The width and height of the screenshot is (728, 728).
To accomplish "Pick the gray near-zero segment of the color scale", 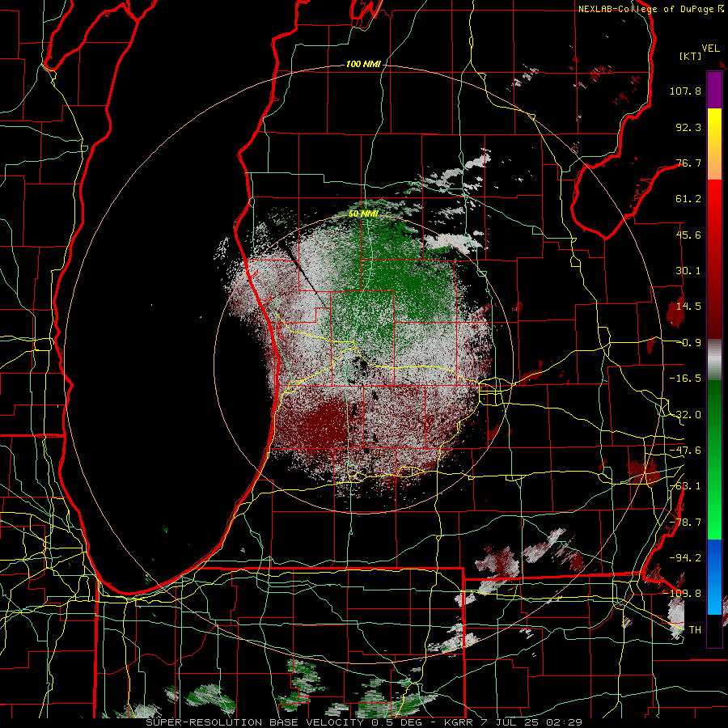I will coord(714,359).
